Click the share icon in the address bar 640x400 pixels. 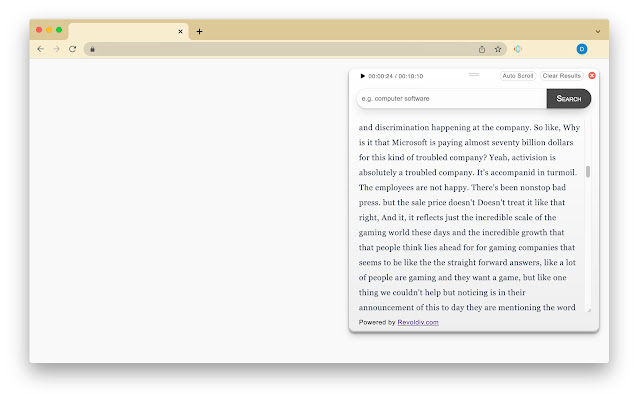point(482,49)
